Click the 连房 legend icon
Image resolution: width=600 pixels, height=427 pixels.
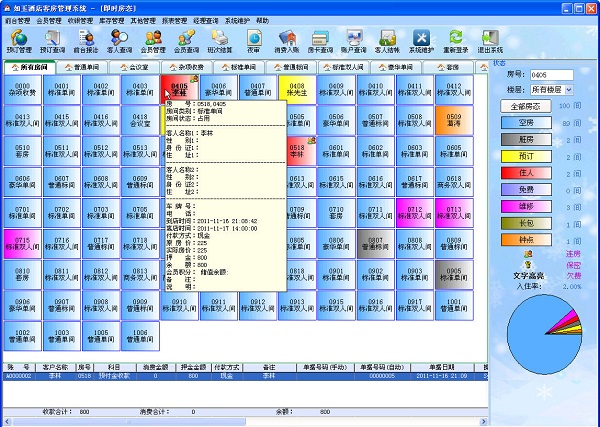(x=528, y=254)
